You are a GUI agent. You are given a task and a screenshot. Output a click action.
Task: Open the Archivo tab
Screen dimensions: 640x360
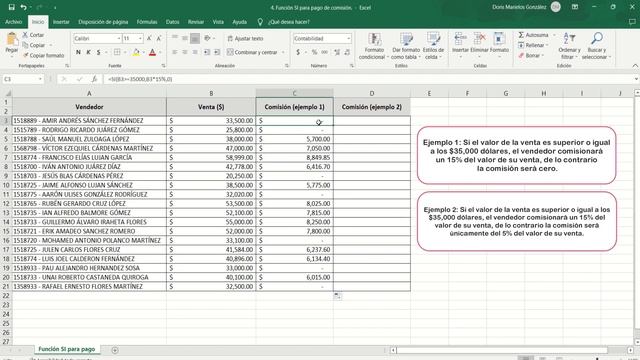(13, 22)
